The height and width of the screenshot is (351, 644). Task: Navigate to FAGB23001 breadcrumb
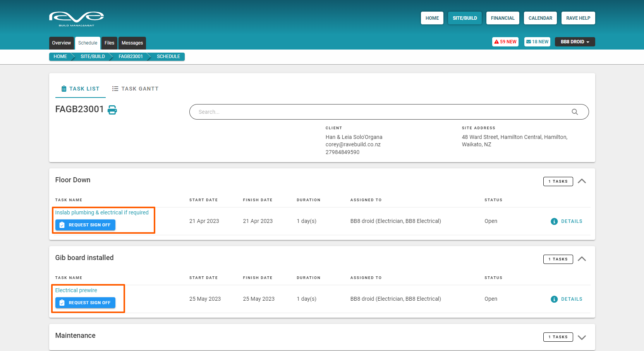click(x=131, y=57)
